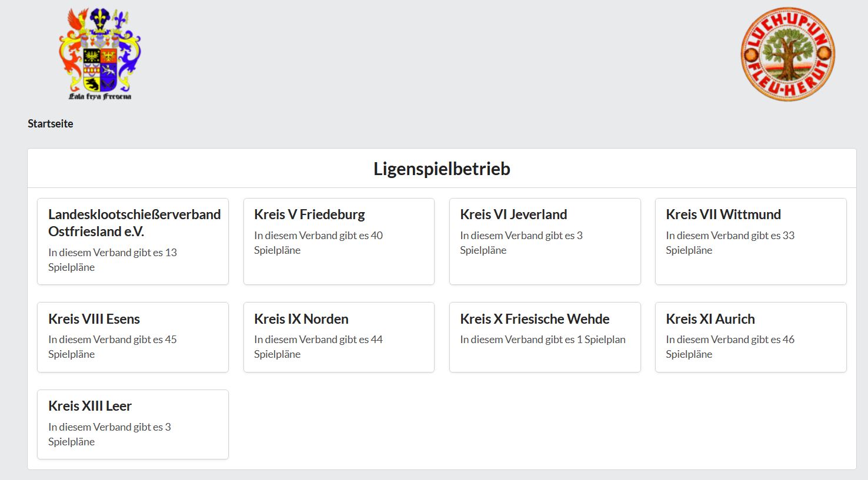The height and width of the screenshot is (480, 868).
Task: Open Kreis V Friedeburg card
Action: [x=309, y=214]
